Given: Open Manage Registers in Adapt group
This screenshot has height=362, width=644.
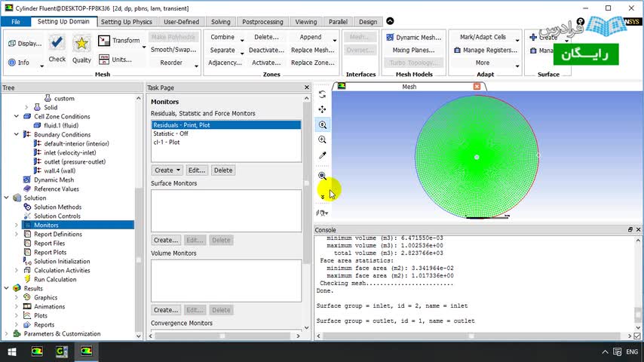Looking at the screenshot, I should click(485, 50).
